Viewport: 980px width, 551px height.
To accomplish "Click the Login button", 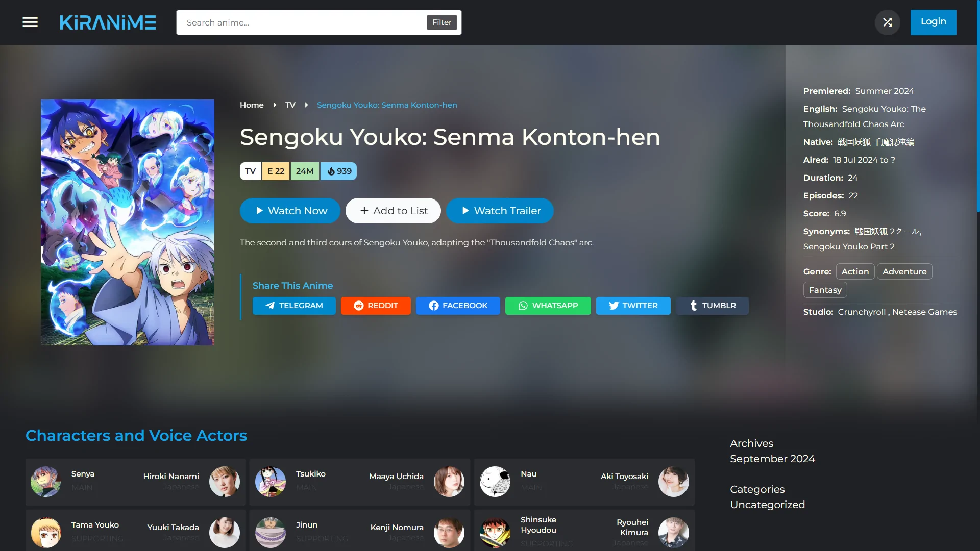I will [933, 22].
